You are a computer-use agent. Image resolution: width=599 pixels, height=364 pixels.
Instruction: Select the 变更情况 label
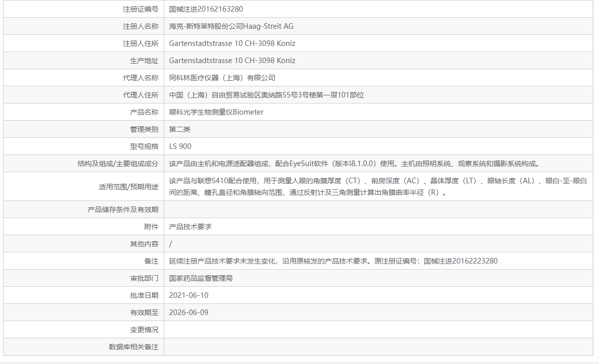click(144, 330)
